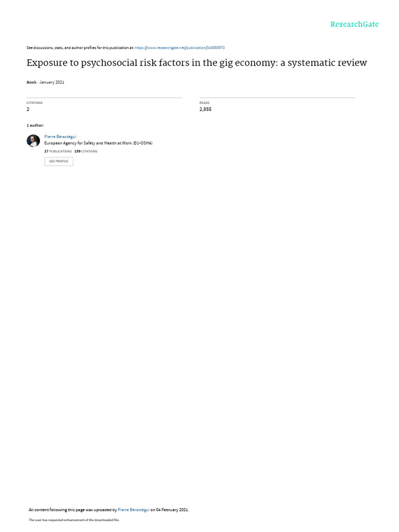
Task: Click the '1 author:' heading
Action: tap(35, 126)
